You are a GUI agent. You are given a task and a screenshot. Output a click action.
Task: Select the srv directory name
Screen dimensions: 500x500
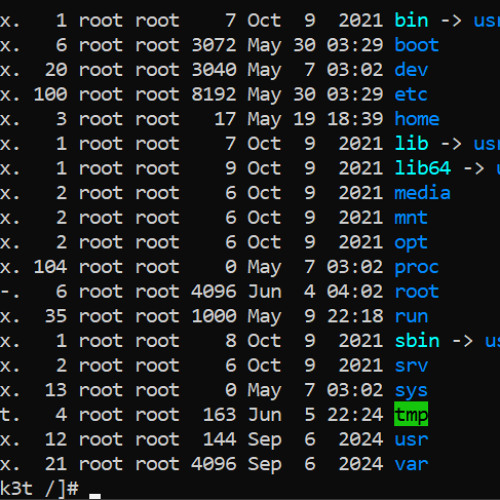(411, 365)
